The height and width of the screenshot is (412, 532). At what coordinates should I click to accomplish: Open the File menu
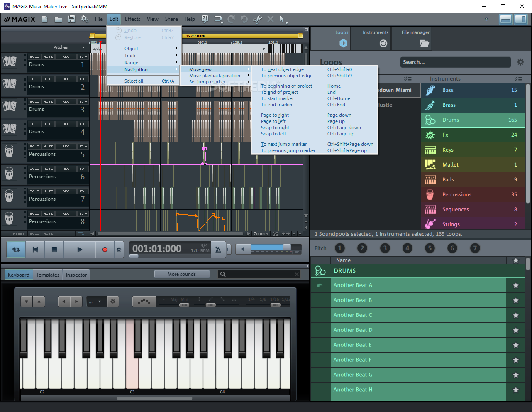tap(99, 19)
